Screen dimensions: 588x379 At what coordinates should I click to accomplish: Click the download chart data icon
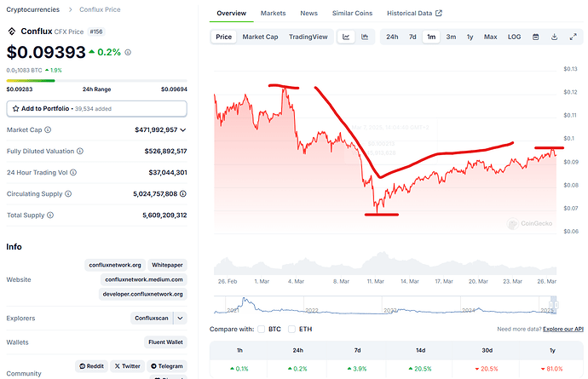click(x=554, y=37)
